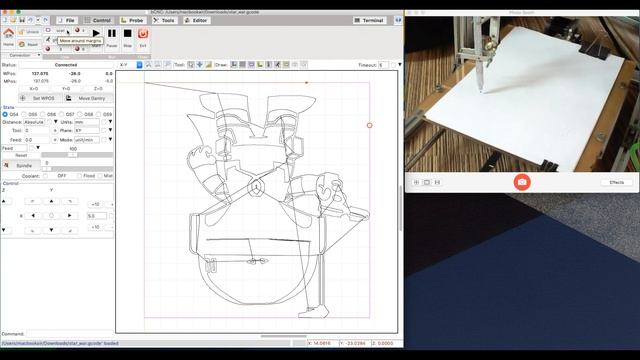Click the ruler tool icon in canvas toolbar

pos(209,64)
